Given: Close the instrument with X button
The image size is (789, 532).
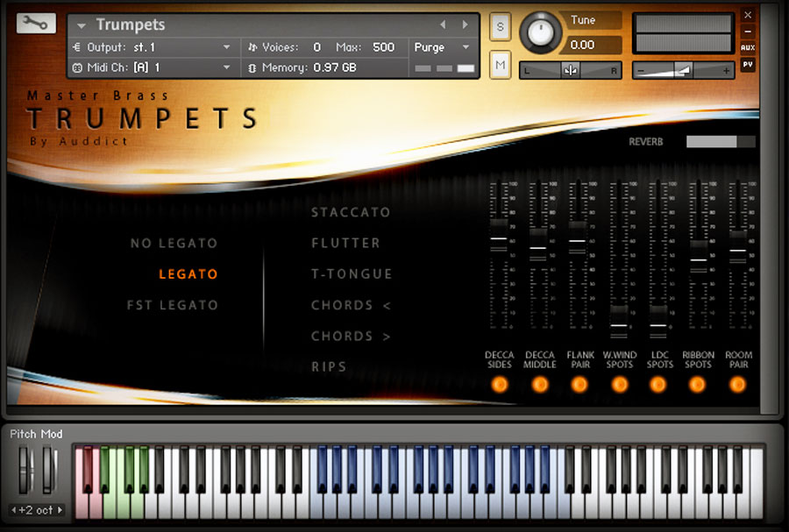Looking at the screenshot, I should coord(748,15).
